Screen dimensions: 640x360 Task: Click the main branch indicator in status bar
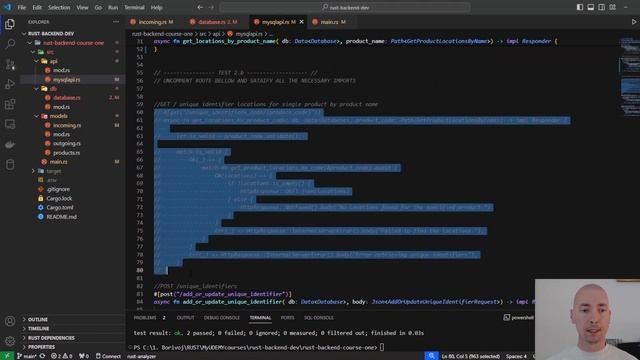[x=27, y=356]
